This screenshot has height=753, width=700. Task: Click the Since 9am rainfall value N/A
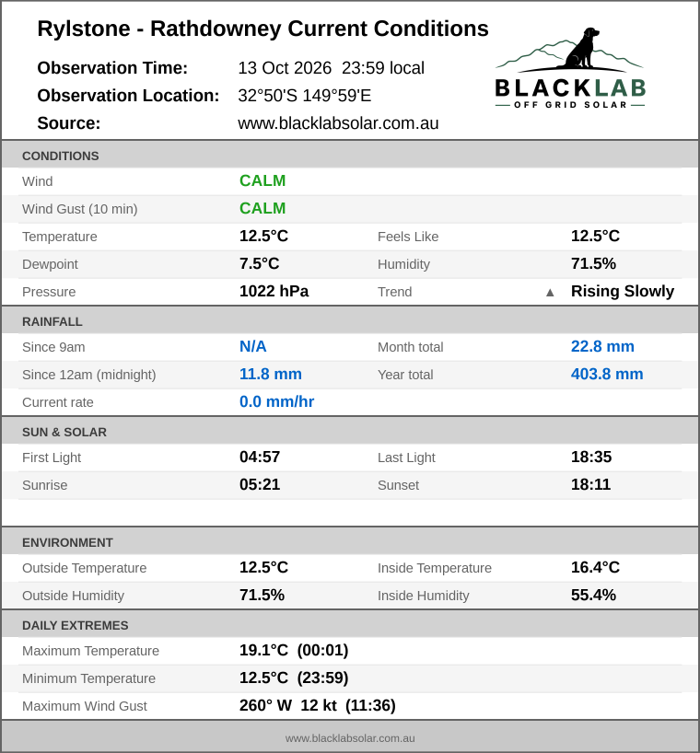(x=253, y=346)
